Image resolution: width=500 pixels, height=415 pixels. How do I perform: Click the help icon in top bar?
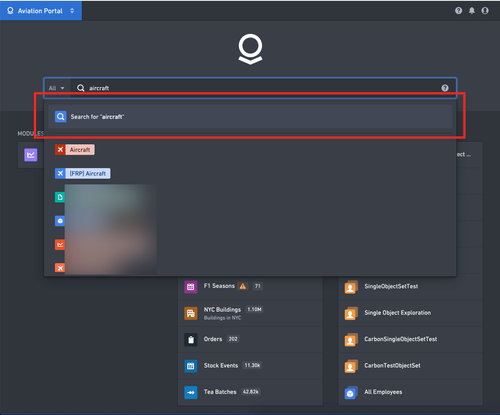point(458,11)
